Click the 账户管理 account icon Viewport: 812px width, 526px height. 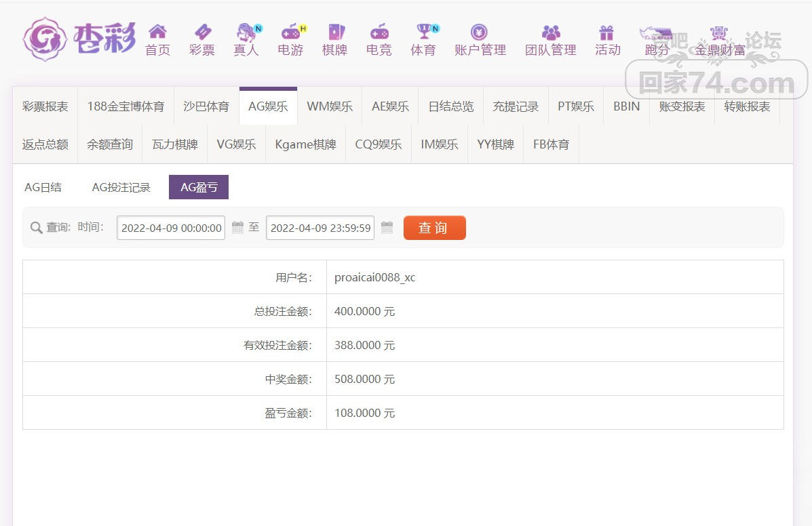pos(480,32)
